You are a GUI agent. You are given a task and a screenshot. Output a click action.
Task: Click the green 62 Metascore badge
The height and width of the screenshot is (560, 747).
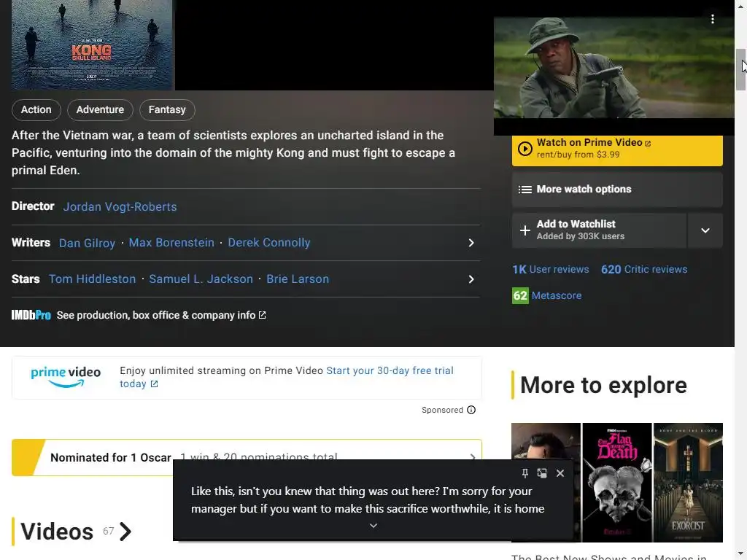click(520, 296)
